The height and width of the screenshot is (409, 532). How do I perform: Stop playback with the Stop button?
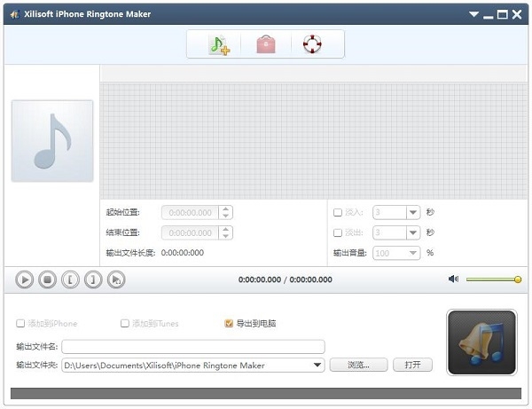coord(48,279)
